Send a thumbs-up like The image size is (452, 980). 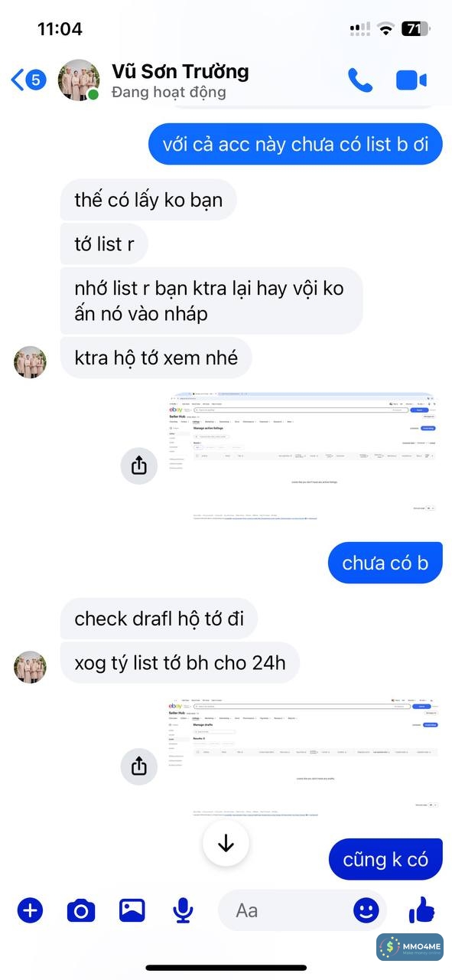pos(421,910)
